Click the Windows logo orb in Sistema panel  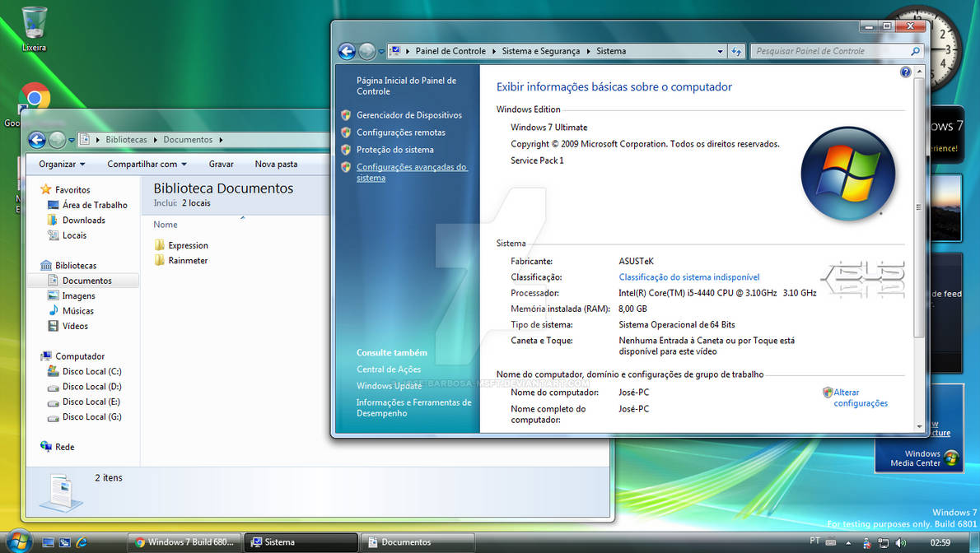coord(847,174)
